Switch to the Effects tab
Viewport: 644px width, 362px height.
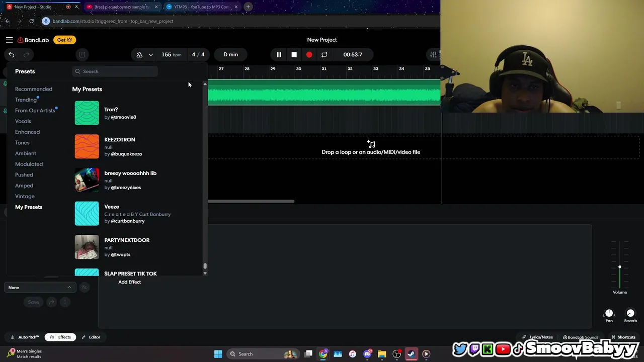[60, 337]
